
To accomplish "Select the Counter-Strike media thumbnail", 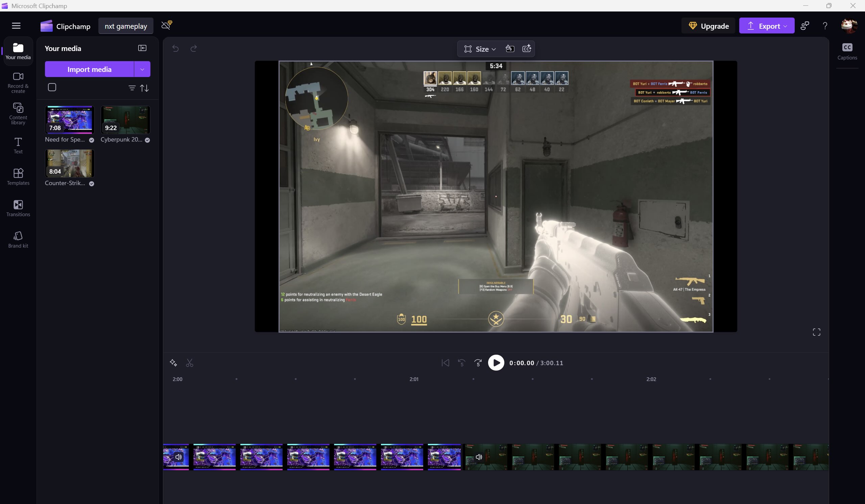I will coord(70,163).
